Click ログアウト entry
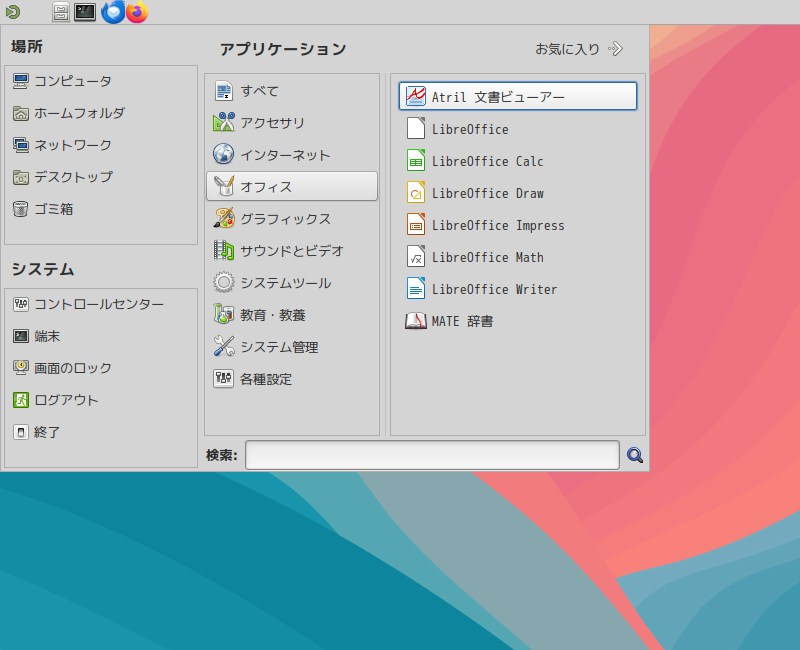The height and width of the screenshot is (650, 800). click(x=101, y=400)
